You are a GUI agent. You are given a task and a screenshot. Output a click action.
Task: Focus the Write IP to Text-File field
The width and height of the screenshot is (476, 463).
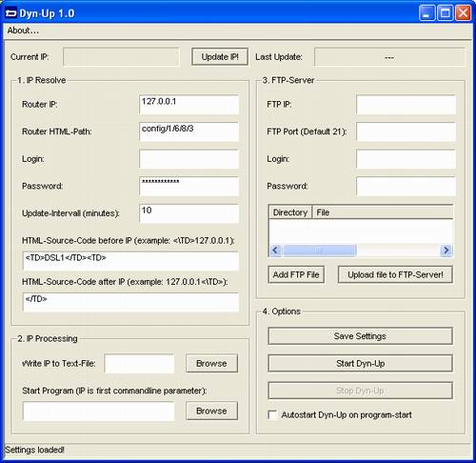[x=139, y=364]
